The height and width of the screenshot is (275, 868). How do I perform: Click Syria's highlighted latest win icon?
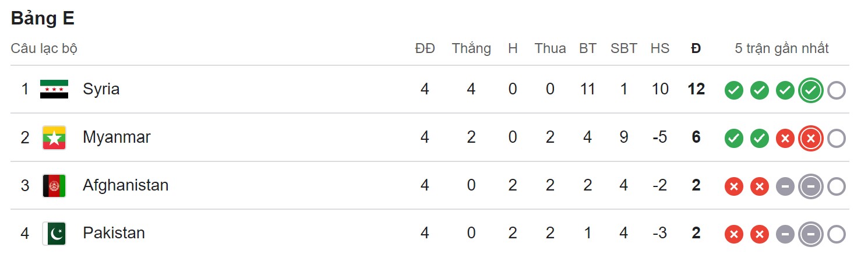811,90
